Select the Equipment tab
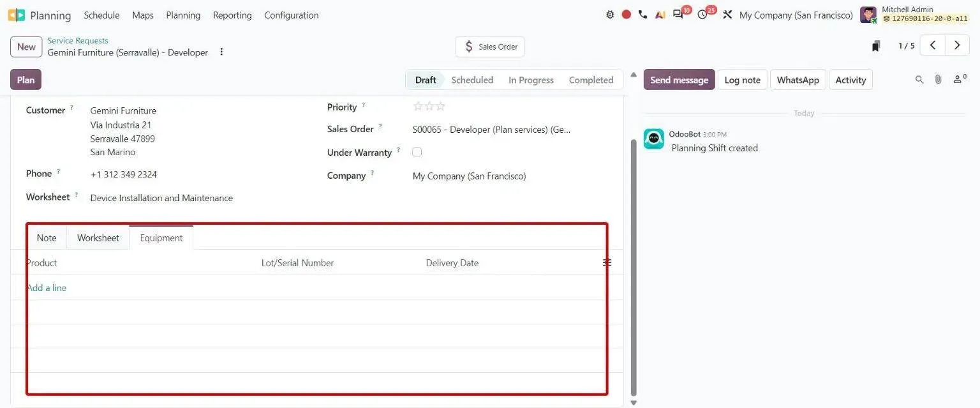Viewport: 980px width, 408px height. click(161, 238)
